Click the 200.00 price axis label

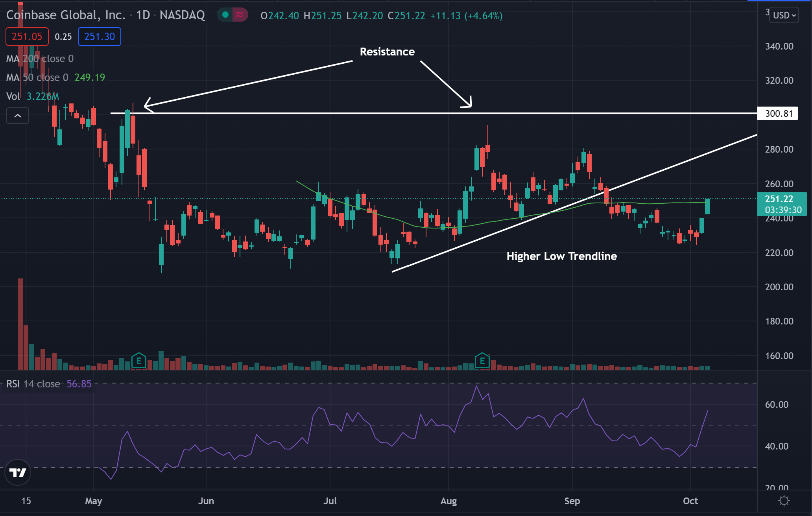coord(779,287)
